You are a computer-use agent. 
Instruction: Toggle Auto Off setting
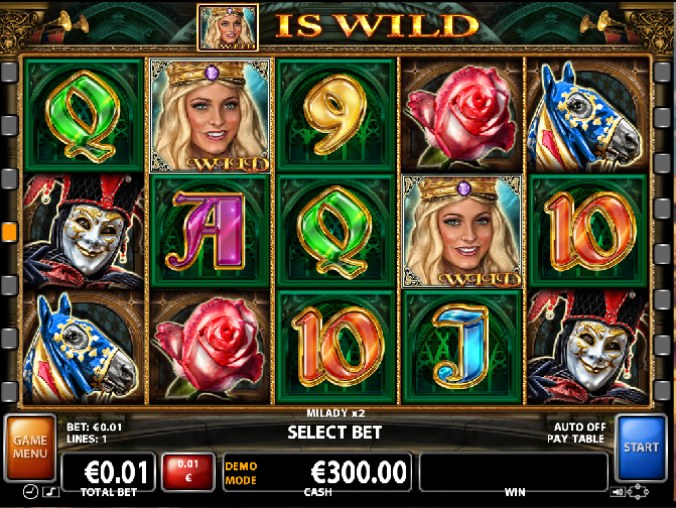579,427
